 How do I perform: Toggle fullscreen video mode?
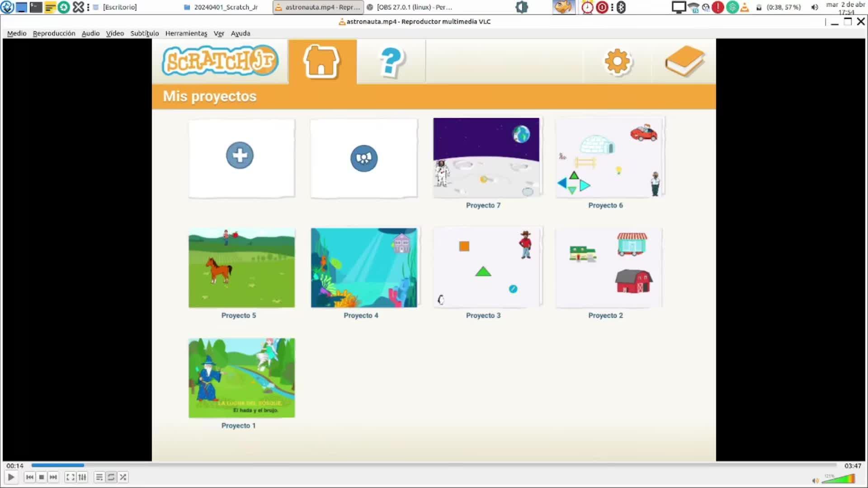[70, 477]
